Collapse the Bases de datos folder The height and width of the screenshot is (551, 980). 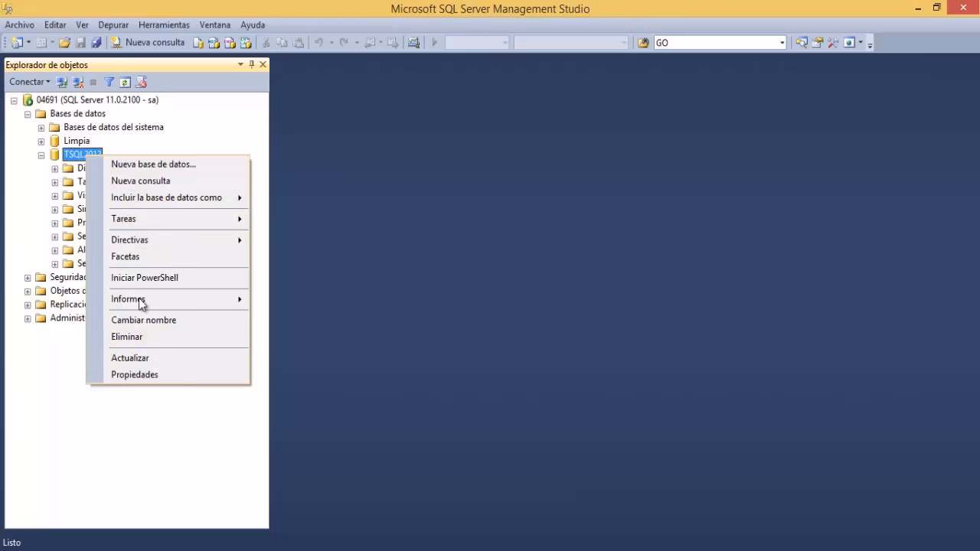[28, 114]
